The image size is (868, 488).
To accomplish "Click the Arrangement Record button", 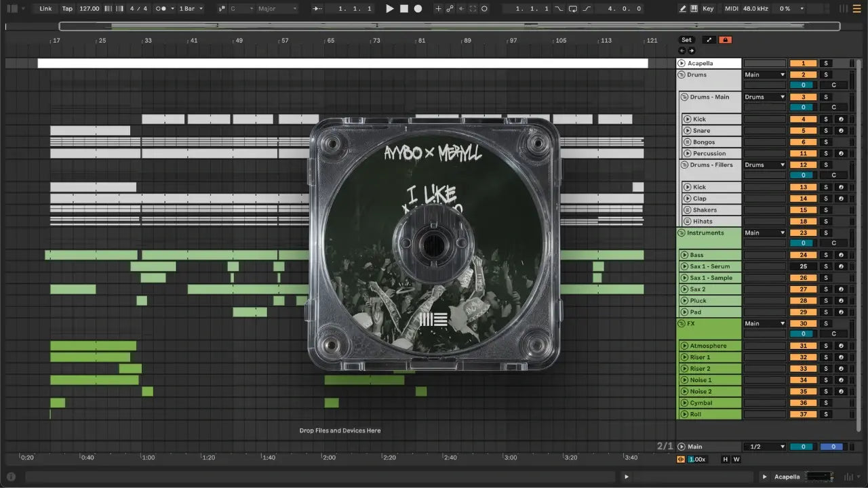I will [x=418, y=9].
